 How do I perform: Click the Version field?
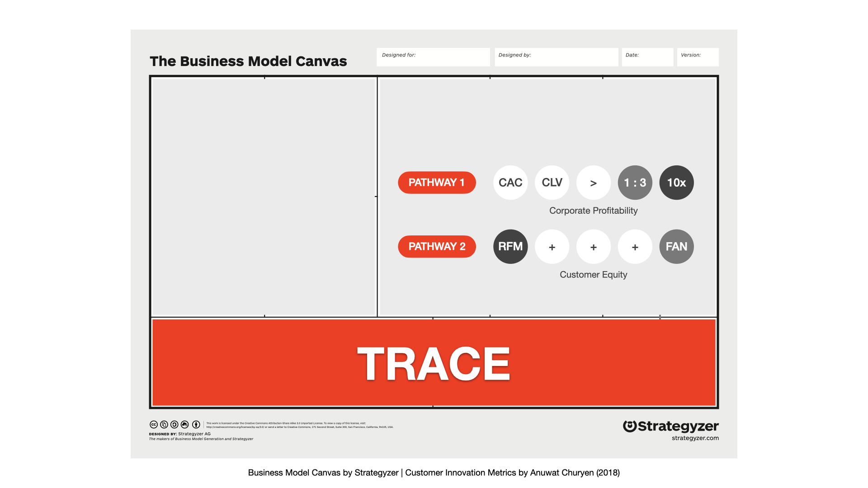pyautogui.click(x=698, y=57)
